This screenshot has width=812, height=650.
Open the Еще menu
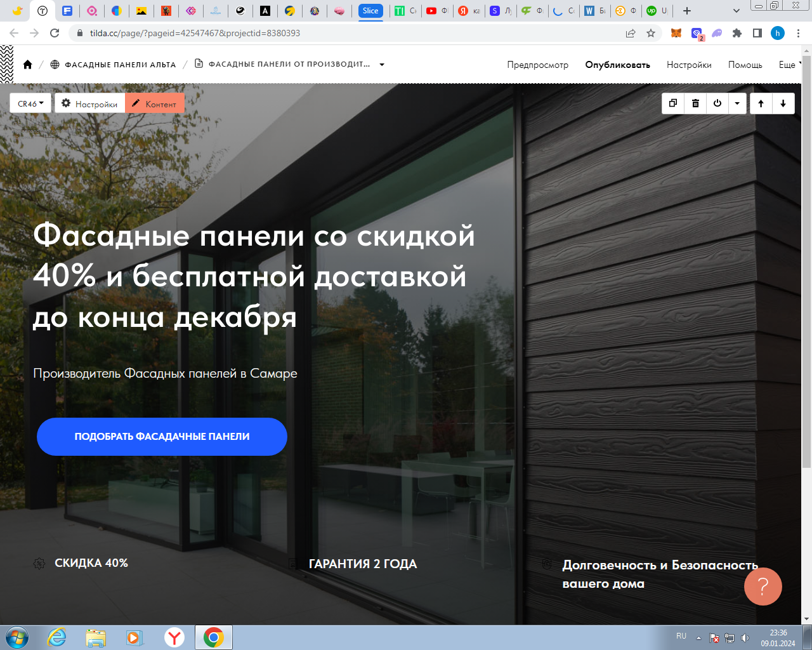click(789, 65)
